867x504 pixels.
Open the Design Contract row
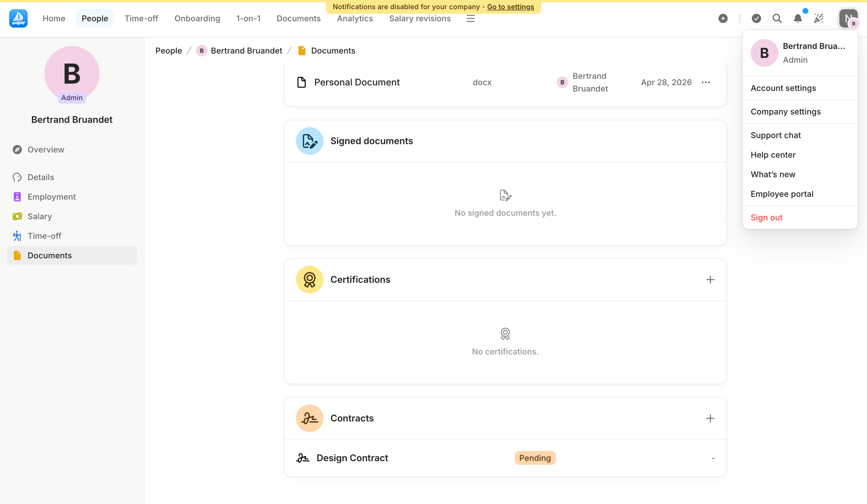coord(505,458)
